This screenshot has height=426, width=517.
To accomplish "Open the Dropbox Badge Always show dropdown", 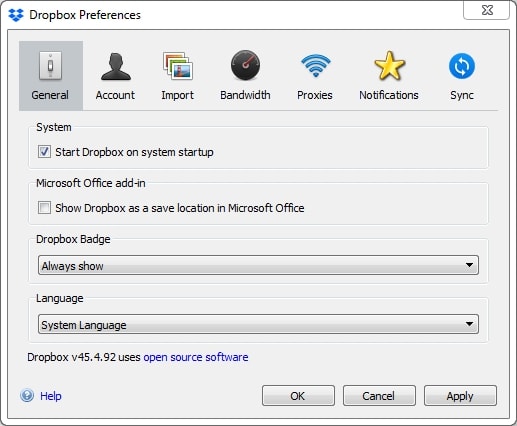I will [258, 265].
